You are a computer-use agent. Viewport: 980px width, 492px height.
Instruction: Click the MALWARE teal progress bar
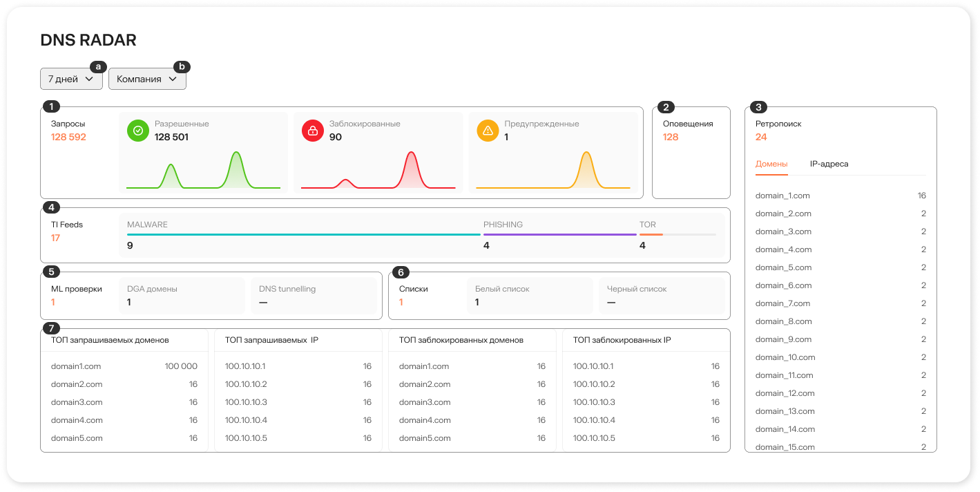pos(303,235)
